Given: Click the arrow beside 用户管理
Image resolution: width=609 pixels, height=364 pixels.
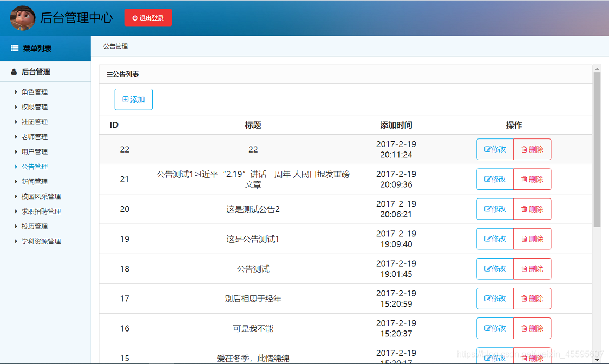Looking at the screenshot, I should pyautogui.click(x=16, y=152).
